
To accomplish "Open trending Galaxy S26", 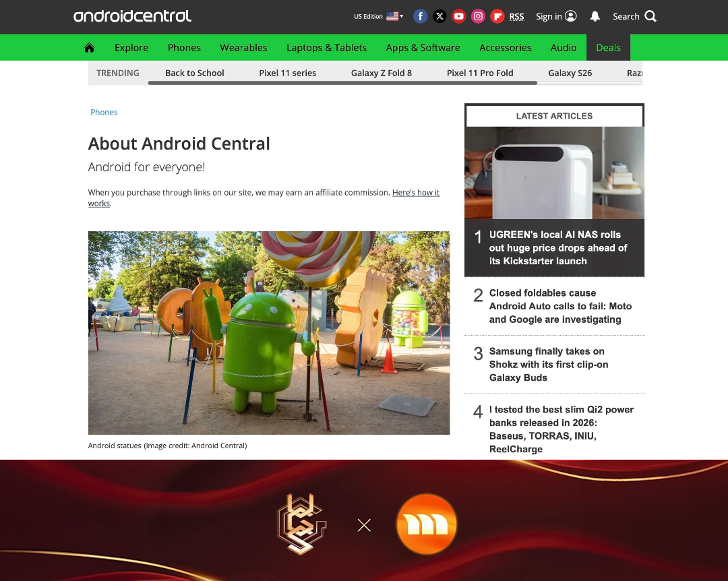I will (570, 73).
